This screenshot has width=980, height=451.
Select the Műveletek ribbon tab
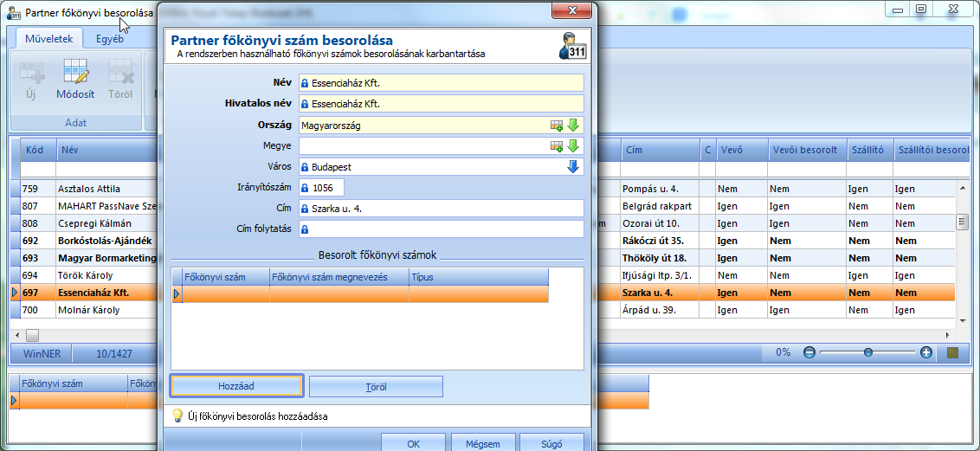coord(49,39)
